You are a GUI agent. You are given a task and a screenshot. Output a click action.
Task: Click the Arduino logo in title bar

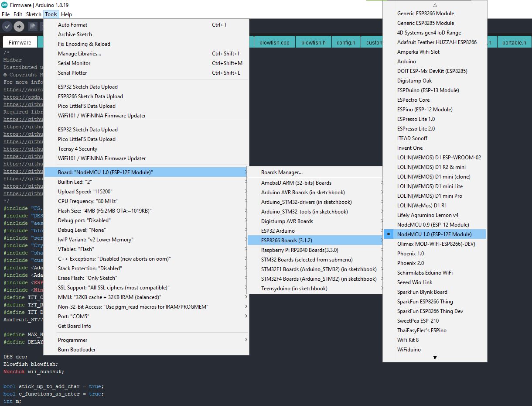click(4, 5)
